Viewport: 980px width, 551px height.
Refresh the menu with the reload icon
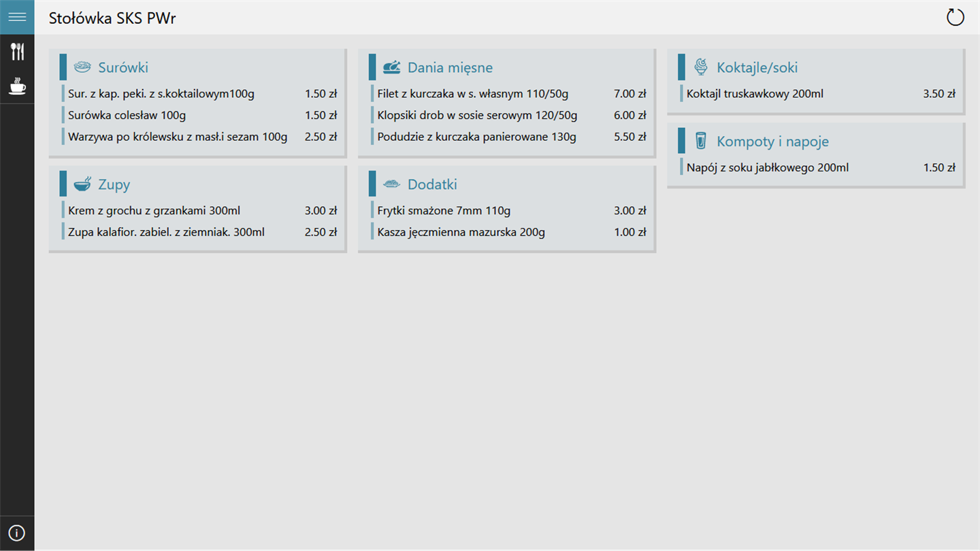tap(955, 17)
